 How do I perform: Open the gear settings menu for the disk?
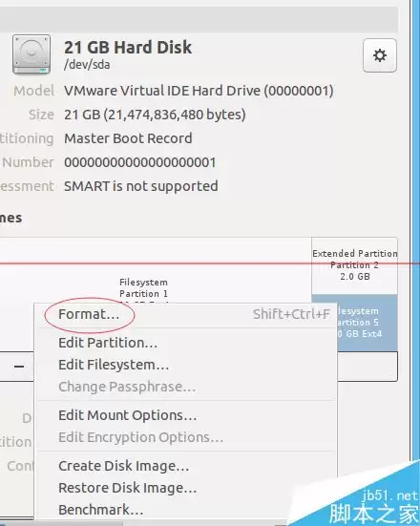[x=379, y=55]
